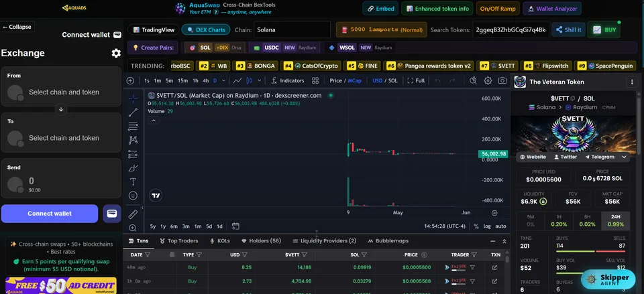Select the forecasting position tool

coord(133,154)
